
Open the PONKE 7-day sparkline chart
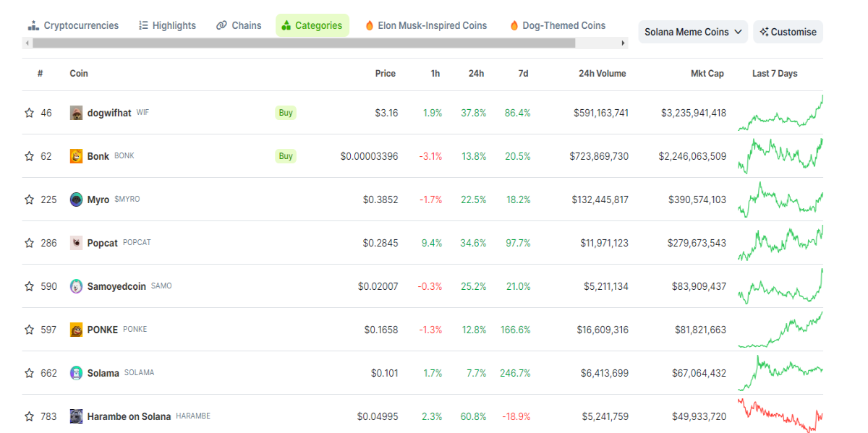780,330
